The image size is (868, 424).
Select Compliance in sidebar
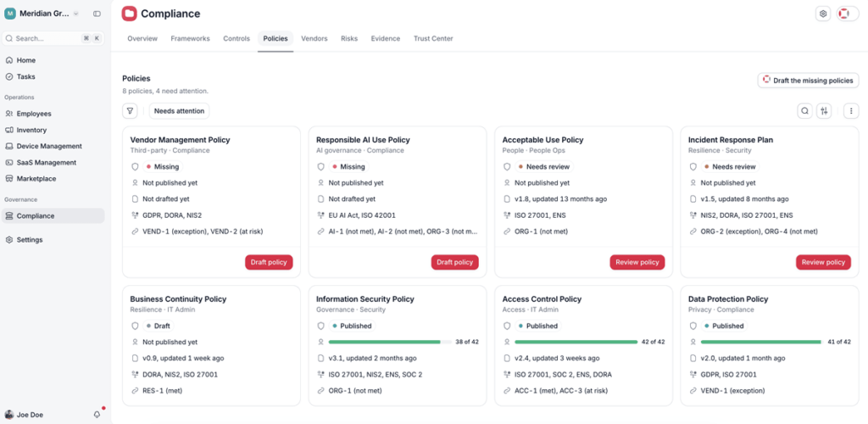click(53, 216)
